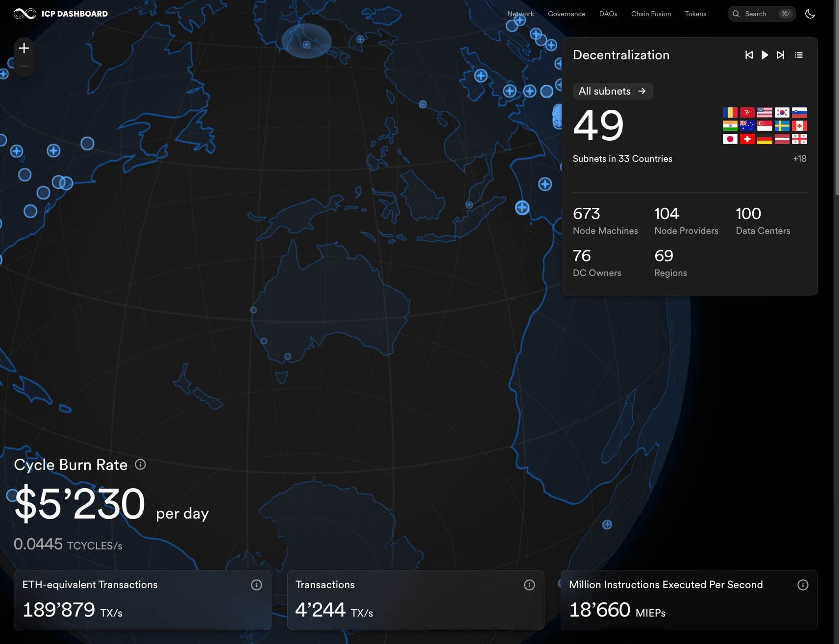Viewport: 839px width, 644px height.
Task: Select the highlighted Greenland node cluster
Action: (x=307, y=42)
